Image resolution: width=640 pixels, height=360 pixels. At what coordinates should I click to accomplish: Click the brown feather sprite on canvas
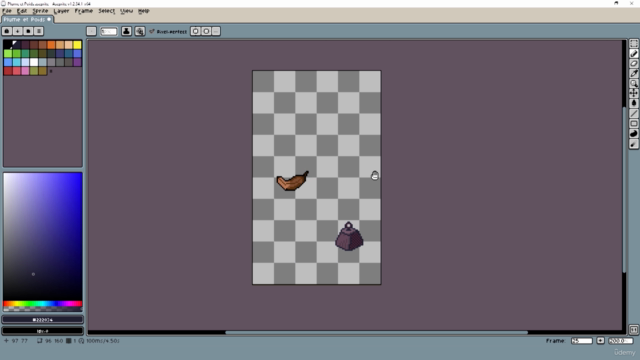click(x=293, y=181)
